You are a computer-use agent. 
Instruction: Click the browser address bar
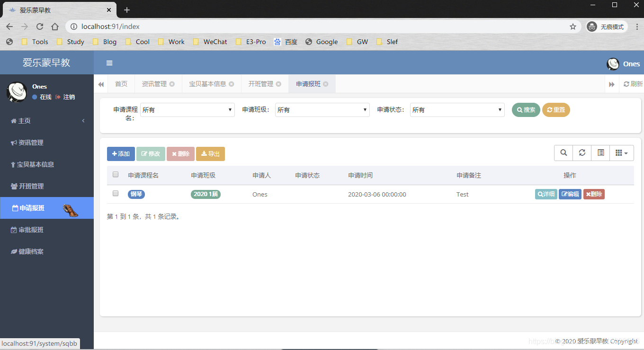(322, 27)
